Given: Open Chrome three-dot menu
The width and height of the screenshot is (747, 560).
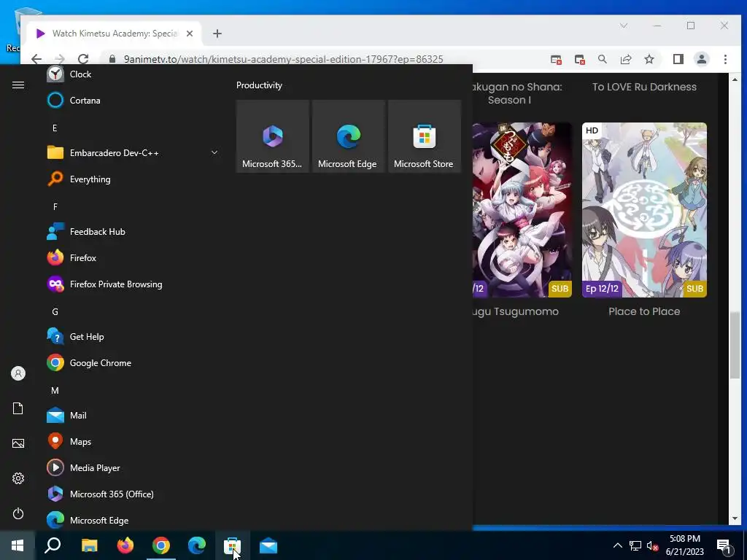Looking at the screenshot, I should click(725, 59).
